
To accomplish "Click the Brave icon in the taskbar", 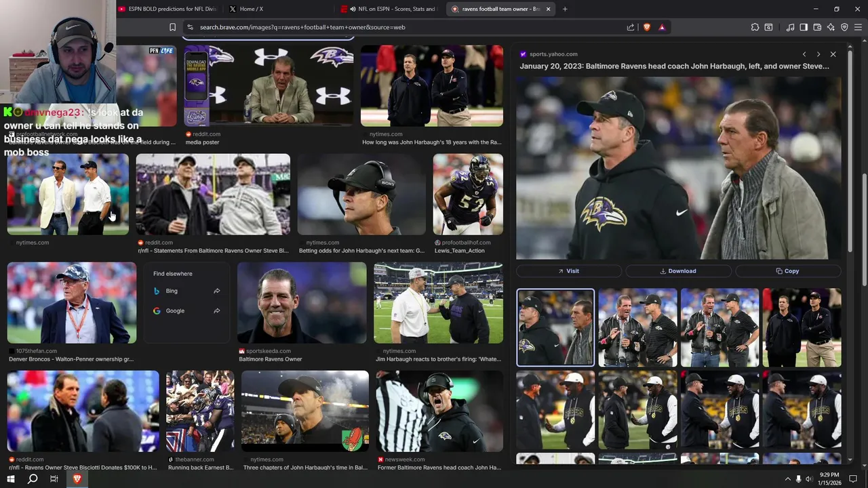I will click(77, 479).
